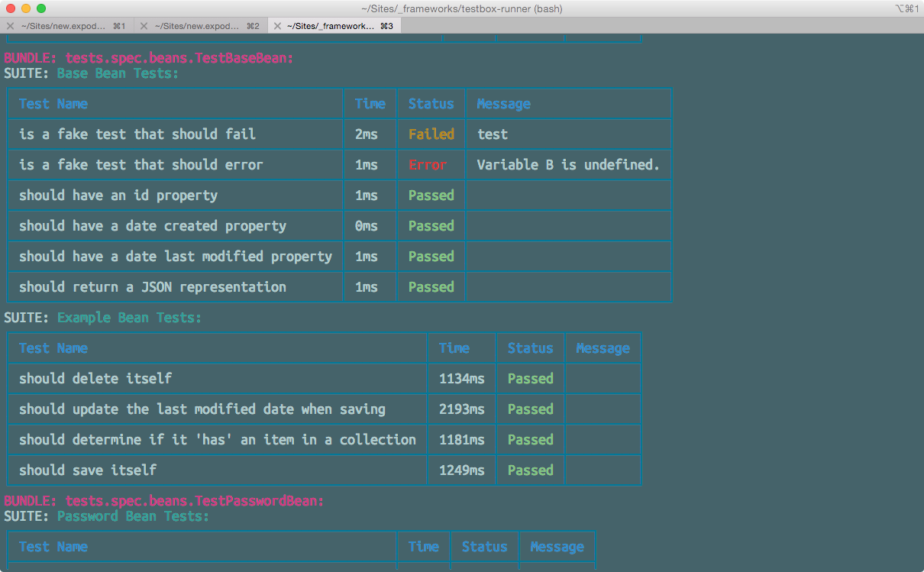
Task: Click the red Error status text
Action: click(427, 165)
